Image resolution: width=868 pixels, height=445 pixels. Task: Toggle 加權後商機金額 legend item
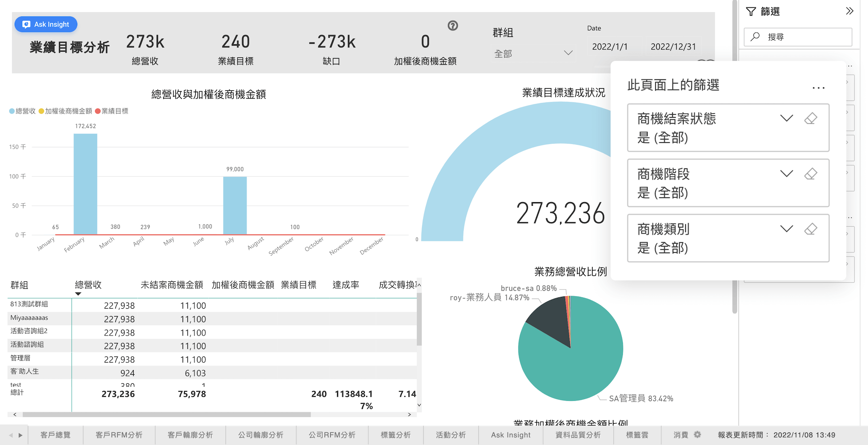pyautogui.click(x=65, y=111)
